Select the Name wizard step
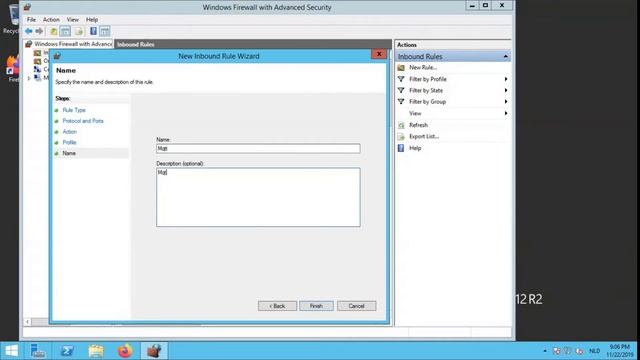The width and height of the screenshot is (640, 360). point(69,153)
